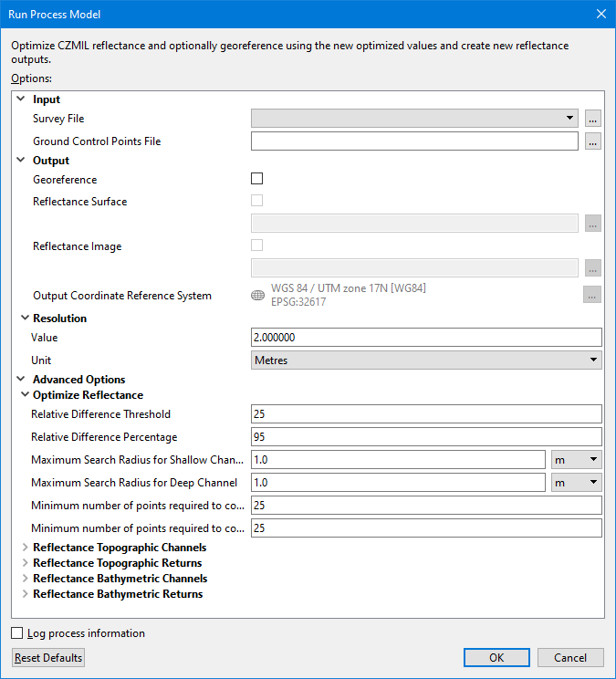Open the resolution Unit dropdown showing Metres
Image resolution: width=616 pixels, height=679 pixels.
pyautogui.click(x=426, y=360)
